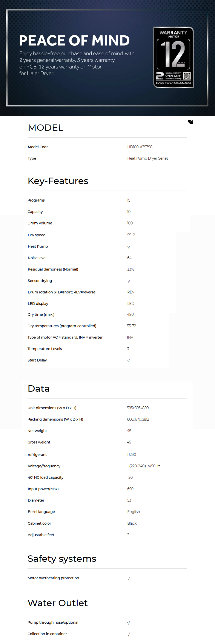Click the Motor overheating protection checkmark
Viewport: 215px width, 644px height.
[x=128, y=579]
